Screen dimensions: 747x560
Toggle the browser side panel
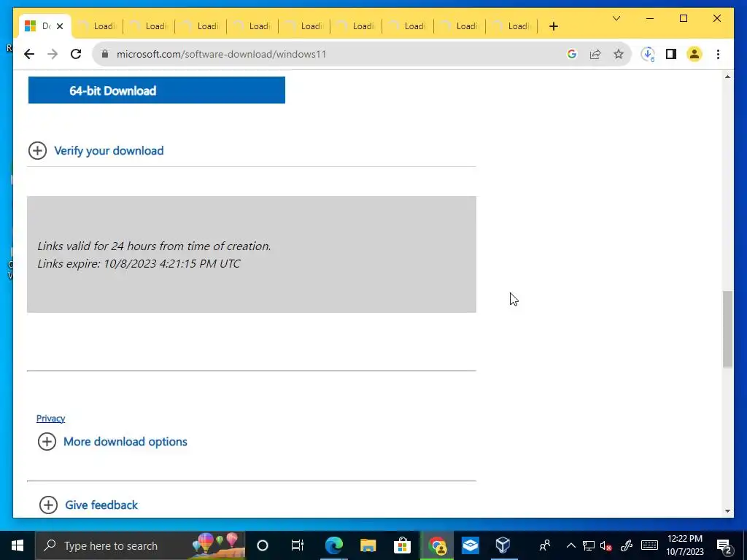click(671, 54)
